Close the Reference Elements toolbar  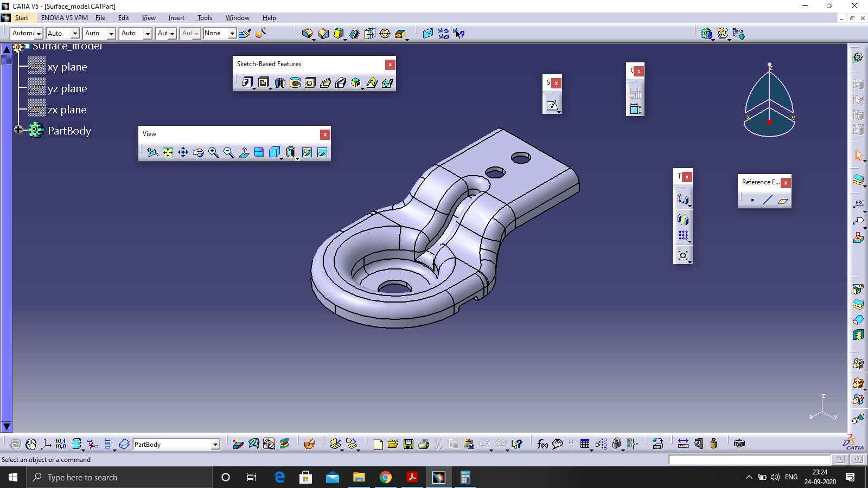786,183
